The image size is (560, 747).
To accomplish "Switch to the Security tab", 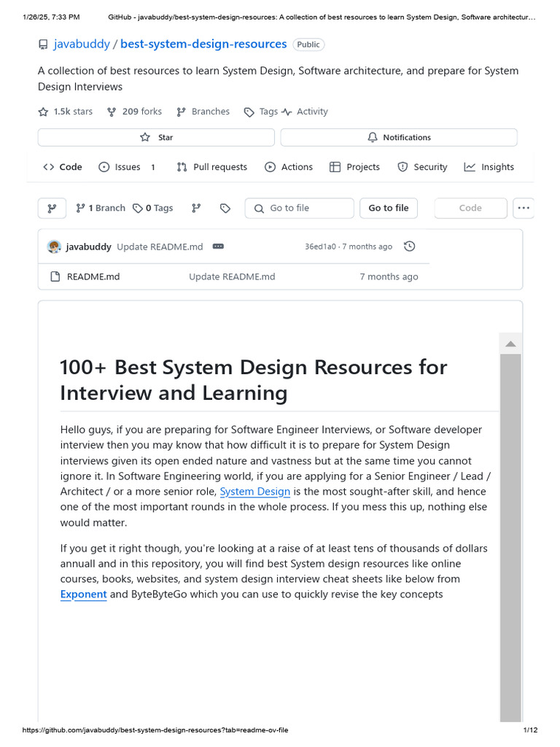I will coord(422,167).
